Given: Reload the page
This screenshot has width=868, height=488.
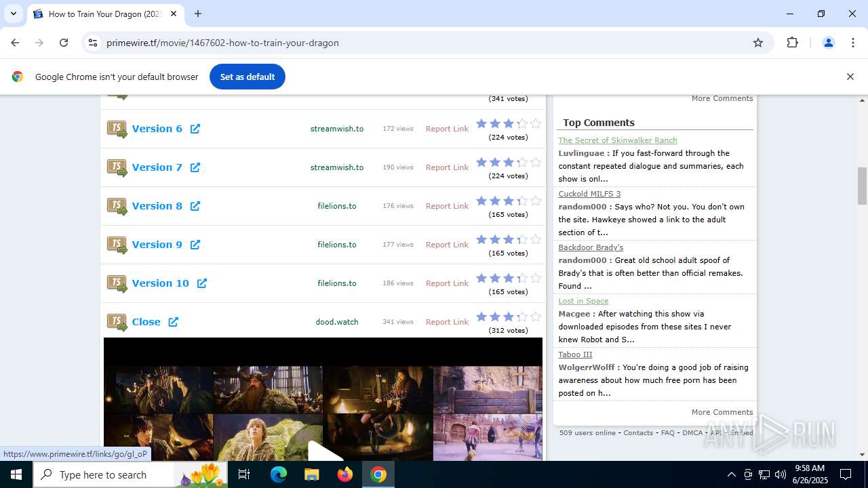Looking at the screenshot, I should pyautogui.click(x=64, y=43).
